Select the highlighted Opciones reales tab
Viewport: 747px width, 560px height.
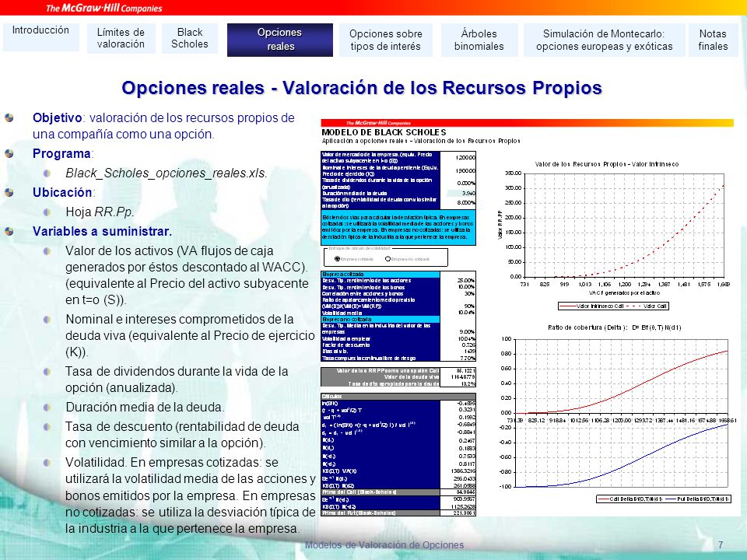[280, 40]
